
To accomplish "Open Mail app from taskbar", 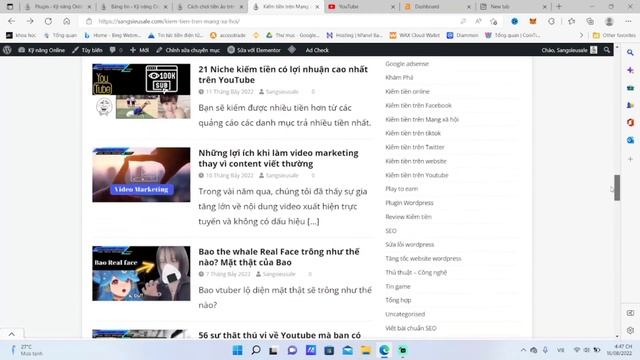I will click(347, 350).
